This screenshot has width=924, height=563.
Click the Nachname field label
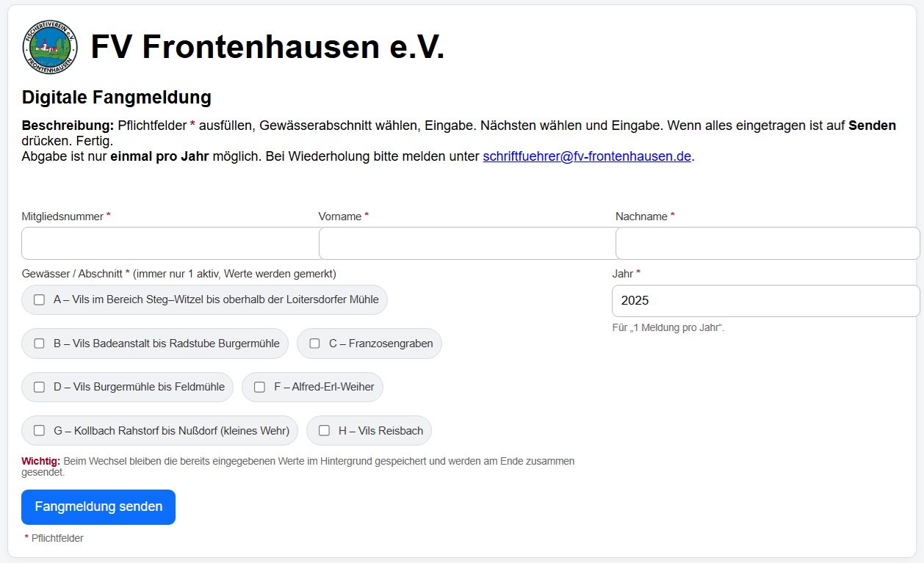coord(641,217)
